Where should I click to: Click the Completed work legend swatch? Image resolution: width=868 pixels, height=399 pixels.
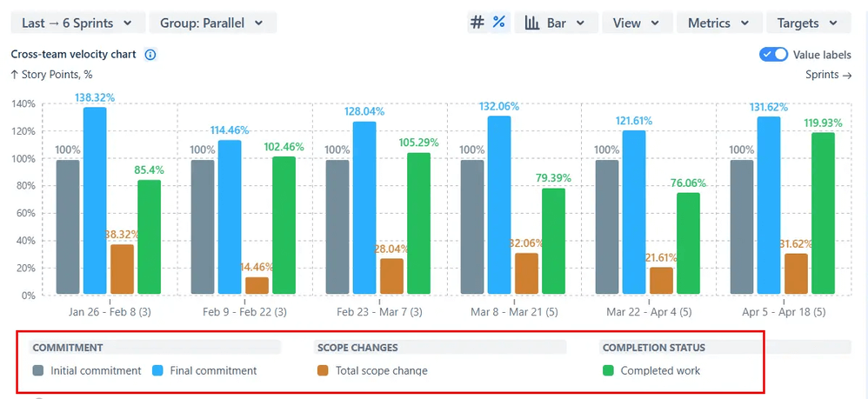click(608, 370)
